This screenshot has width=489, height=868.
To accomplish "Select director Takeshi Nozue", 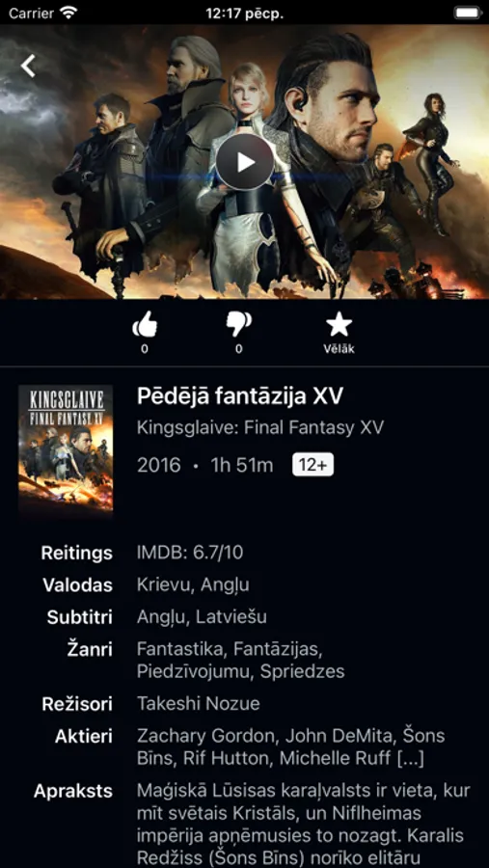I will (x=199, y=704).
